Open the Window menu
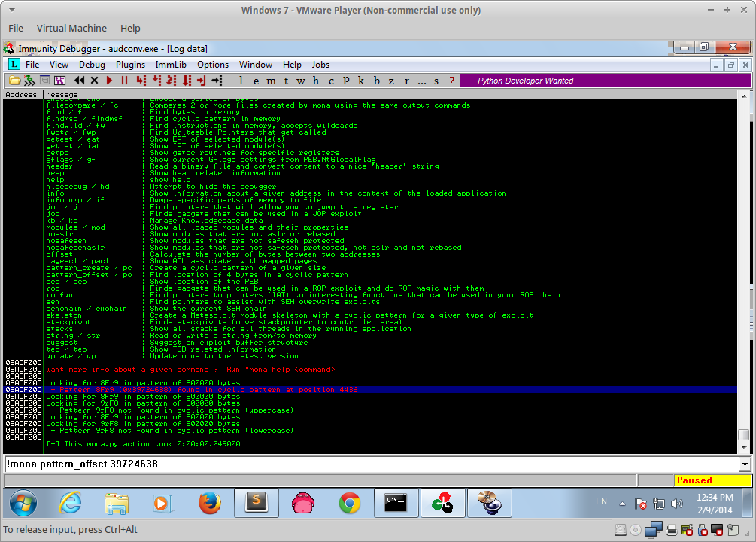The width and height of the screenshot is (756, 542). 256,65
